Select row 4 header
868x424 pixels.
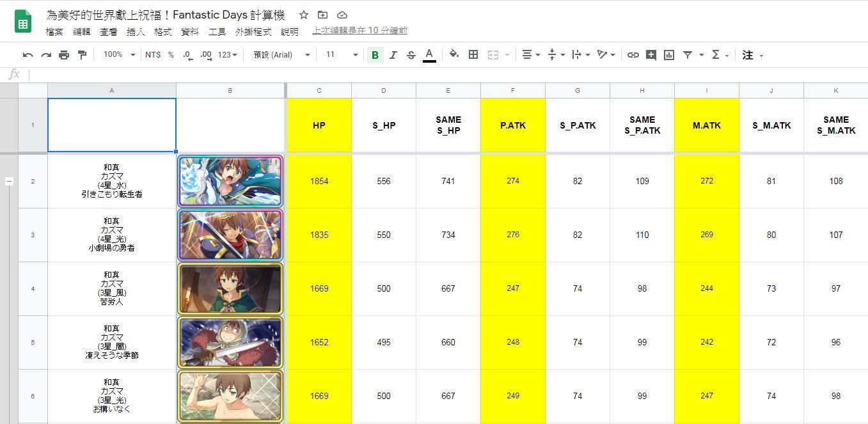click(x=33, y=289)
